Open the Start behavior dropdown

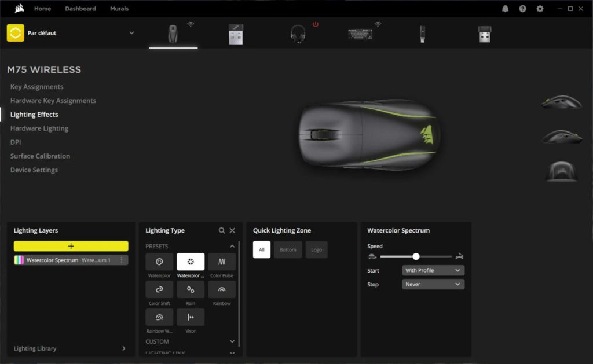[x=433, y=270]
